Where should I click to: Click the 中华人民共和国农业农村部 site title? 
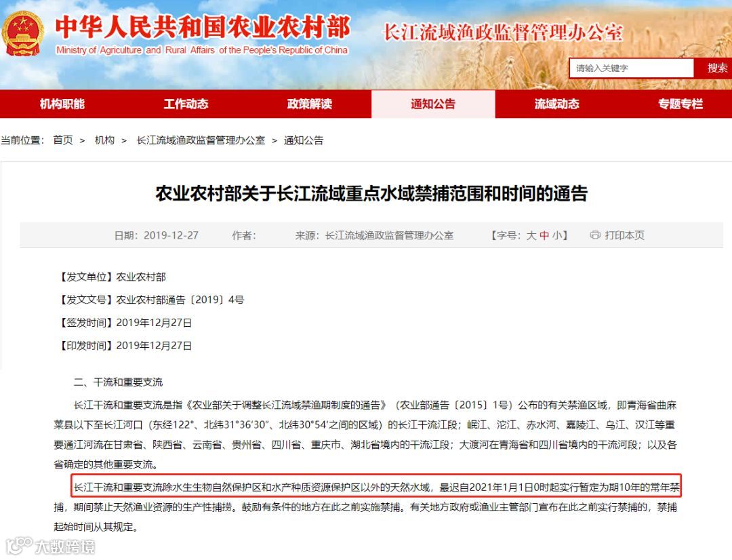coord(203,27)
